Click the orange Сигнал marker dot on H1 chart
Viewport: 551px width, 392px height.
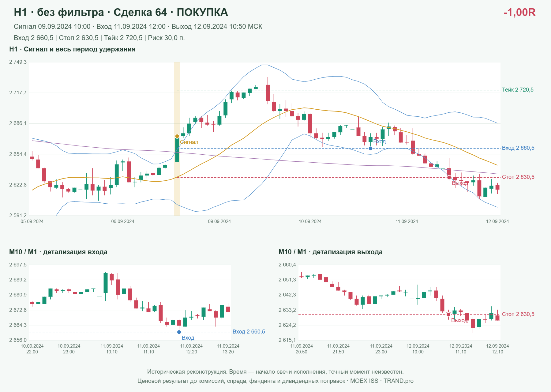click(x=177, y=136)
